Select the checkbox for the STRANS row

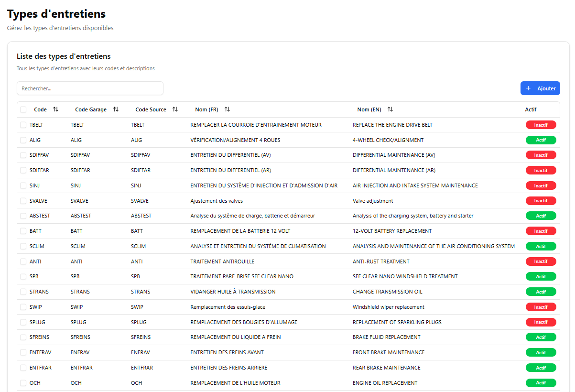[23, 292]
